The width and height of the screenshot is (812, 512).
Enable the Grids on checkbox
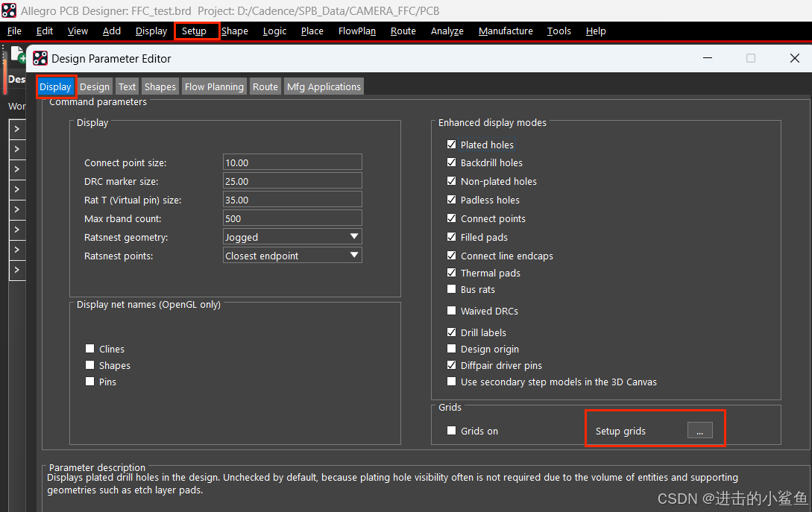click(452, 431)
